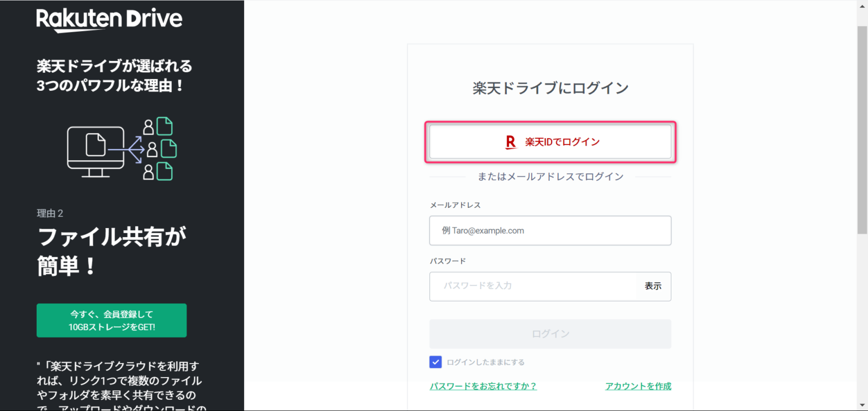
Task: Click the Rakuten Drive logo
Action: tap(109, 19)
